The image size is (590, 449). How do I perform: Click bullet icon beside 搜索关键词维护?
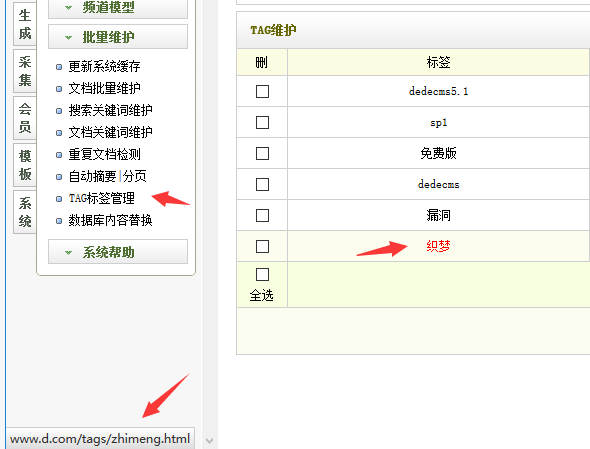click(x=59, y=111)
